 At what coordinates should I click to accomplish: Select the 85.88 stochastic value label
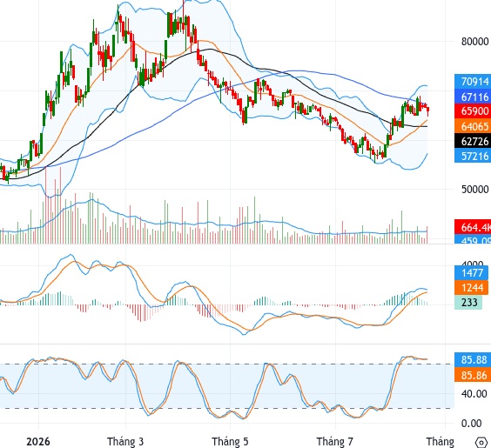pyautogui.click(x=473, y=360)
